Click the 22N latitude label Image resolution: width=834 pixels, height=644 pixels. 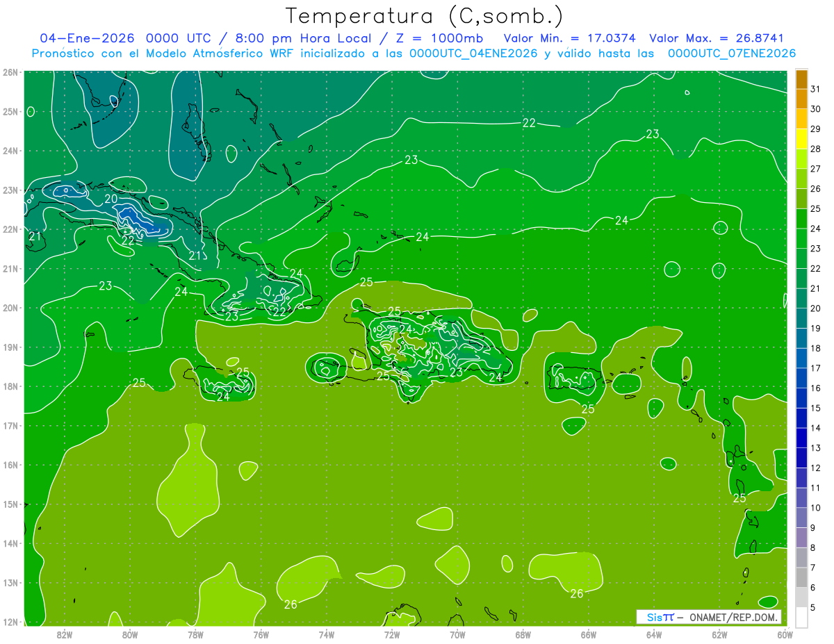coord(10,229)
